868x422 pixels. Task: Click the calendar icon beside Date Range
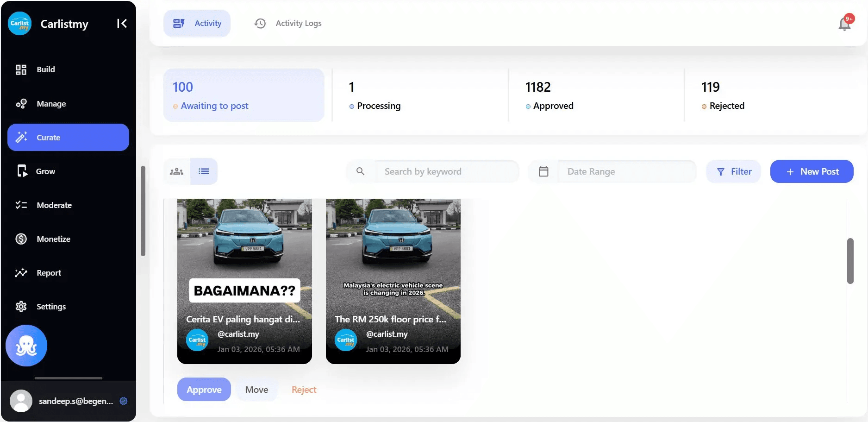pyautogui.click(x=543, y=171)
